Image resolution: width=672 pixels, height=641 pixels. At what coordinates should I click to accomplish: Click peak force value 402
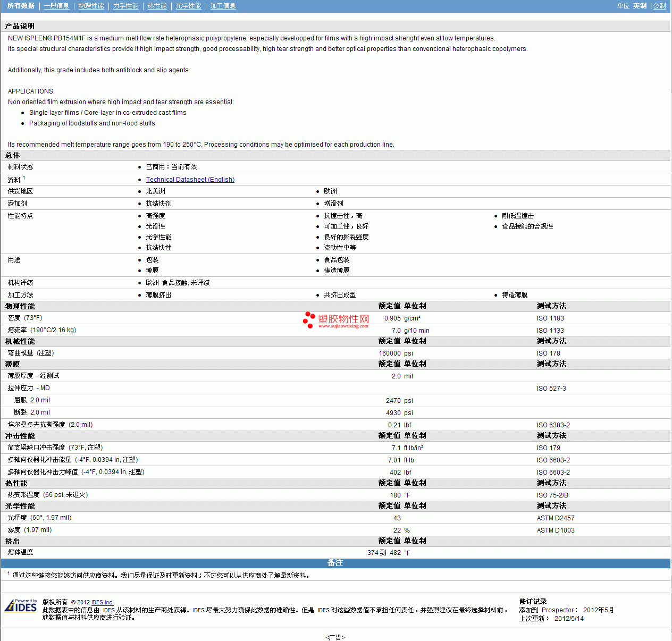(396, 473)
